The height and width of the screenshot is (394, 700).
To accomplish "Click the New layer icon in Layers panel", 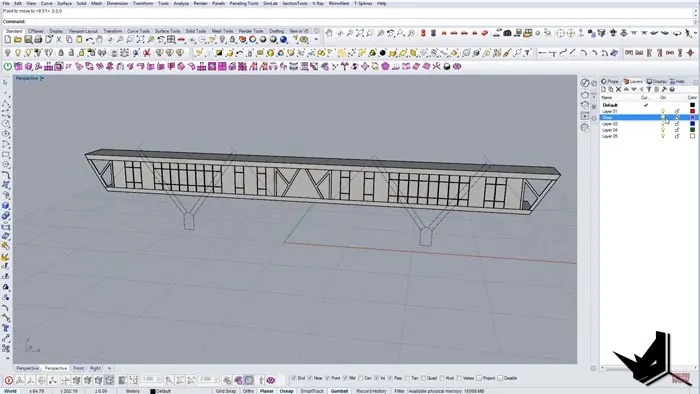I will (604, 89).
